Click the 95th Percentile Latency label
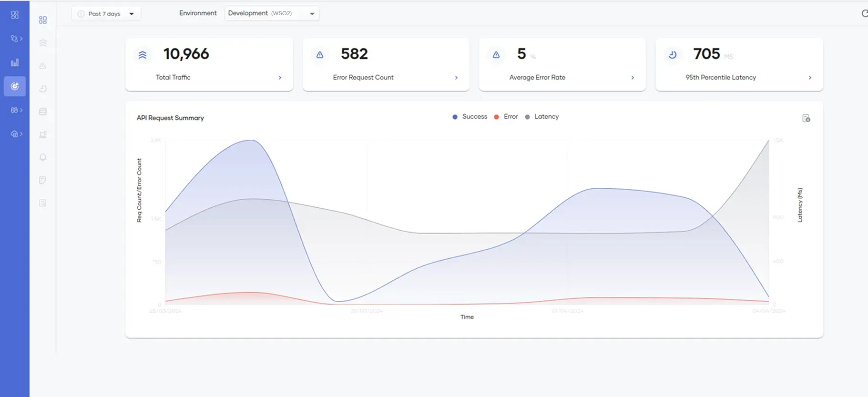Screen dimensions: 868x397 [721, 77]
